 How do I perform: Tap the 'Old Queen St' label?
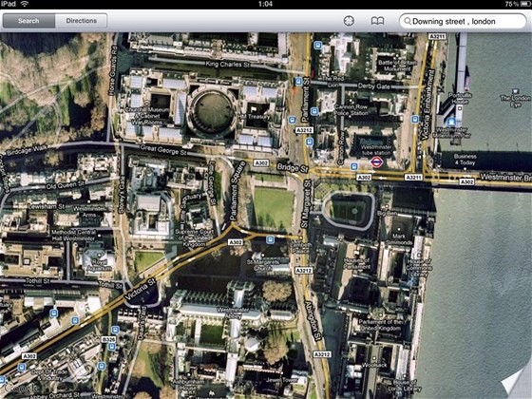(65, 185)
